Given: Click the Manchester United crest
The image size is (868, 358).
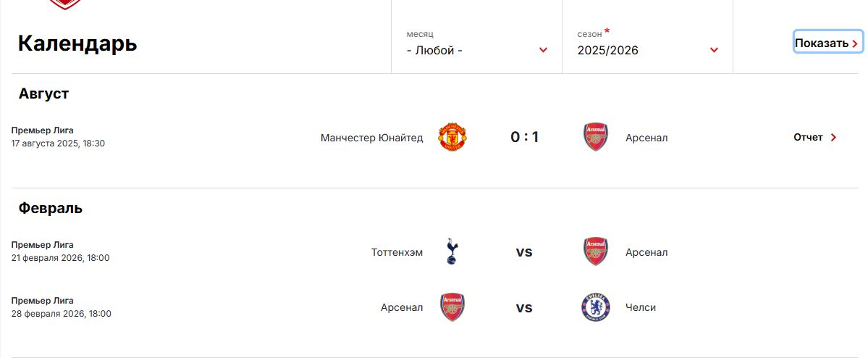Looking at the screenshot, I should (452, 138).
